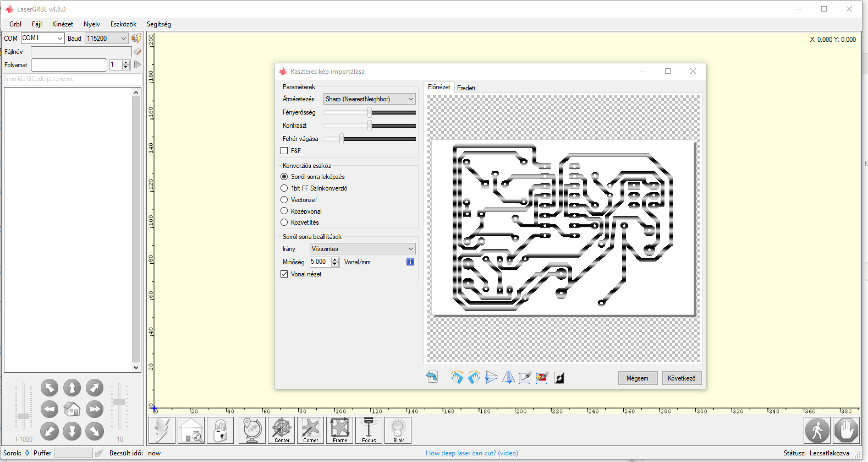
Task: Click the home icon in the jog pad
Action: coord(72,409)
